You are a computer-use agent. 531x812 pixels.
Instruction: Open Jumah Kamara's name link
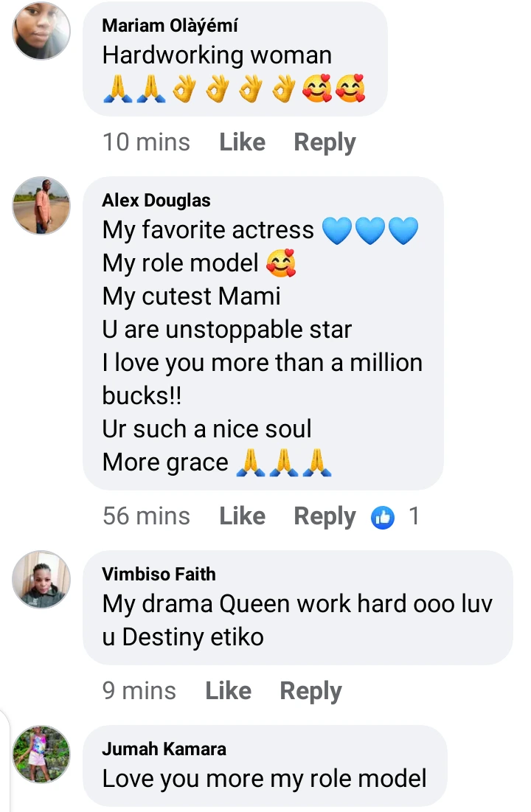coord(164,749)
